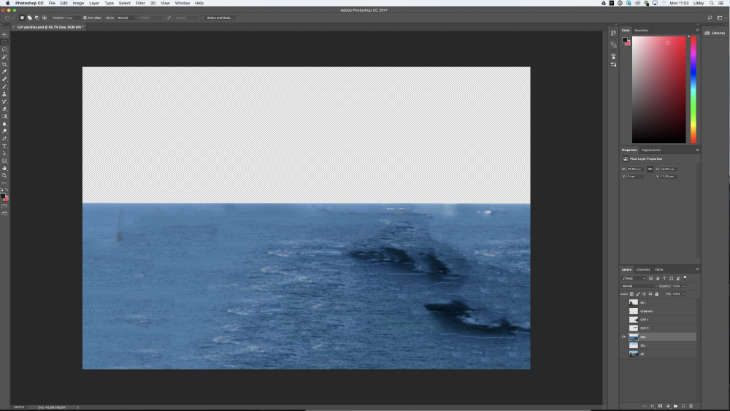Hide the currently selected layer's eye icon
The image size is (730, 411).
tap(624, 337)
